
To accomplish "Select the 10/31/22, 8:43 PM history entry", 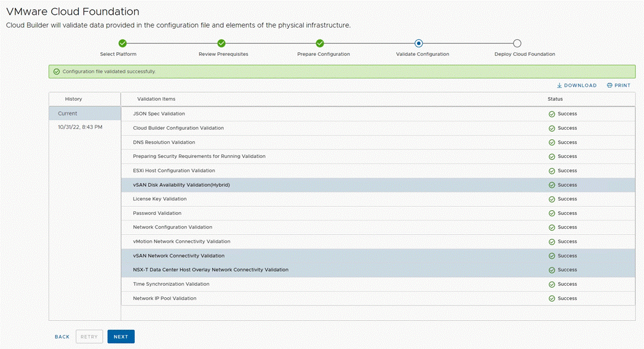I will click(80, 127).
